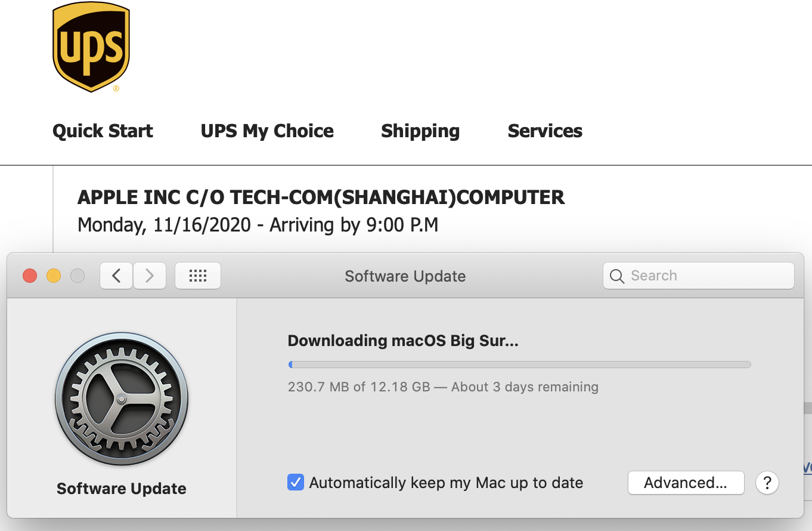Show all preferences with the grid icon
The image size is (812, 531).
pos(197,276)
